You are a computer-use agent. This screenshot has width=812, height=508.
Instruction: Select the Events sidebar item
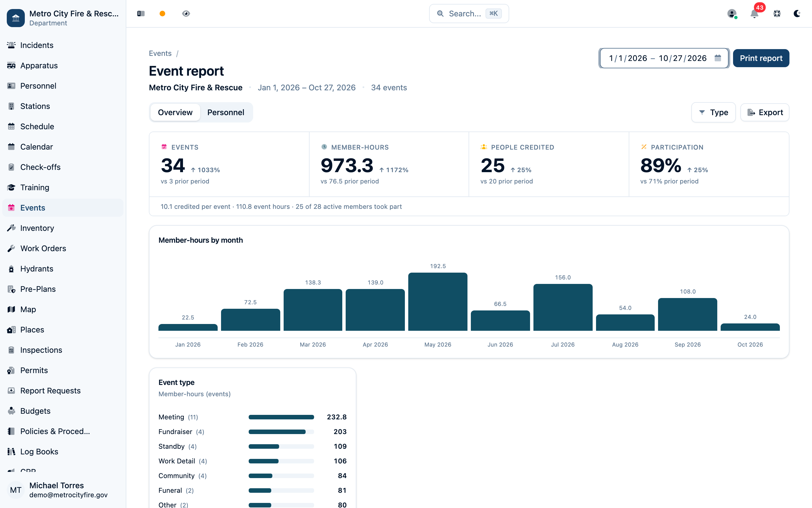(x=63, y=208)
